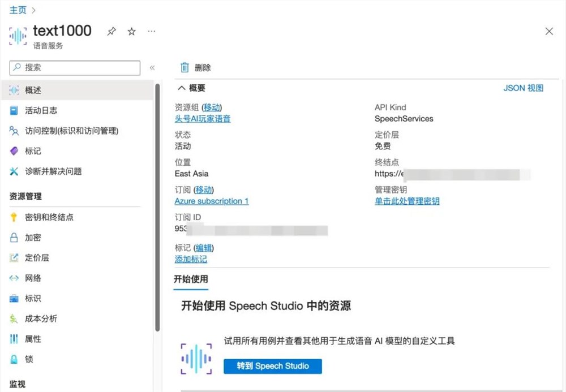Image resolution: width=566 pixels, height=392 pixels.
Task: Open the 属性 page
Action: pyautogui.click(x=31, y=339)
